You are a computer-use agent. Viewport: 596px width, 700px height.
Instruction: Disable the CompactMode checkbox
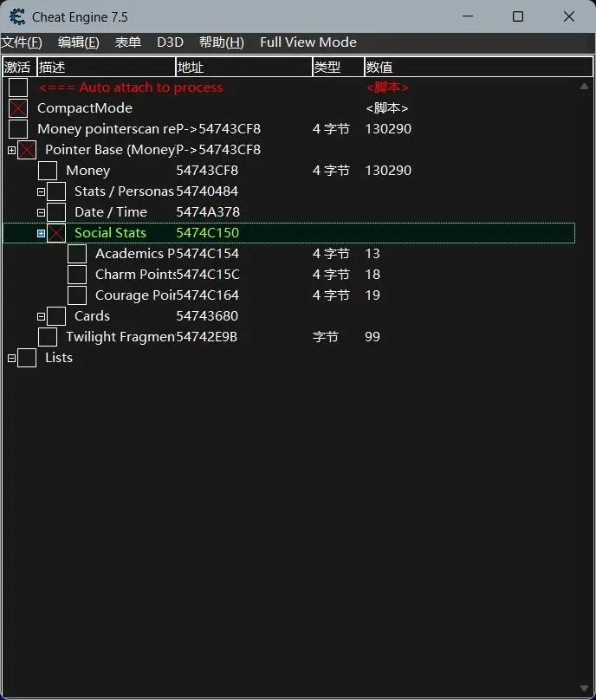tap(18, 108)
